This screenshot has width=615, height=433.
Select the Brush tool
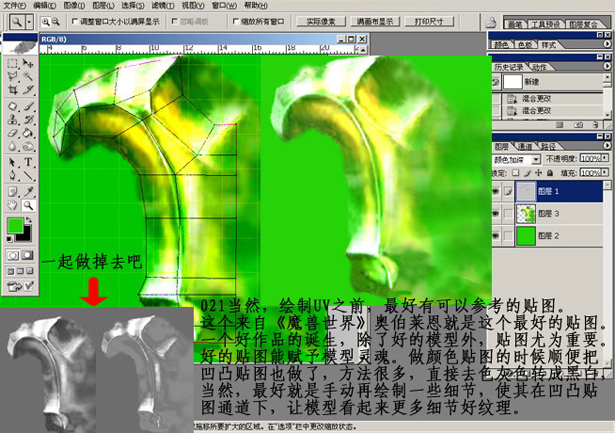click(28, 107)
